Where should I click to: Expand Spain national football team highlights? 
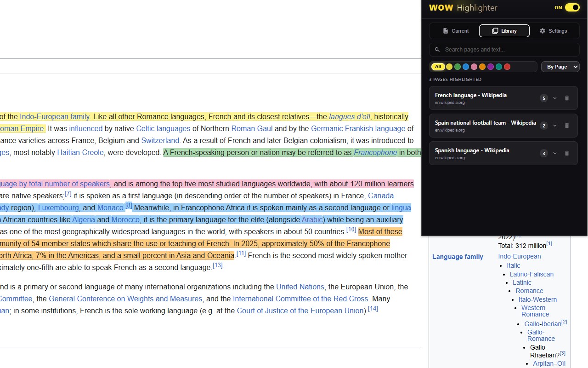pos(555,126)
